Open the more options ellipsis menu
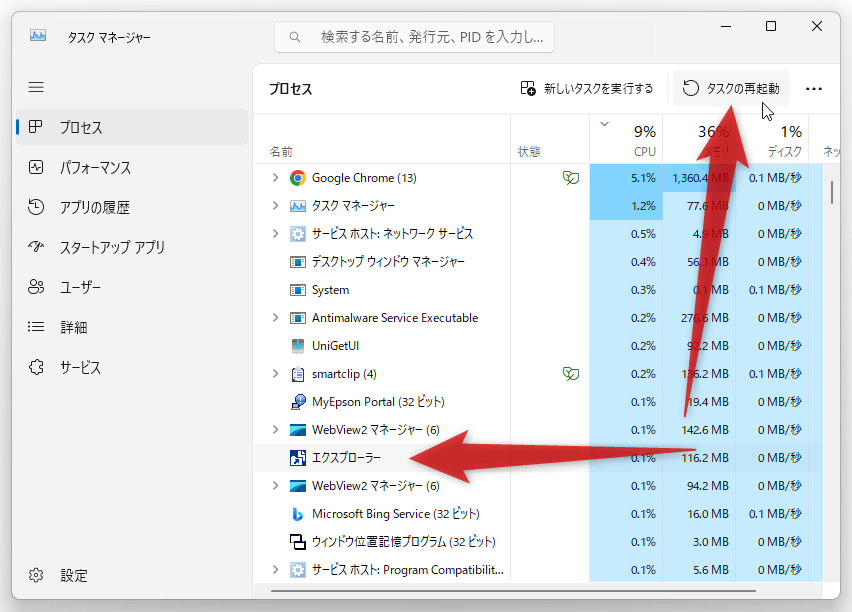Image resolution: width=852 pixels, height=612 pixels. click(x=813, y=89)
